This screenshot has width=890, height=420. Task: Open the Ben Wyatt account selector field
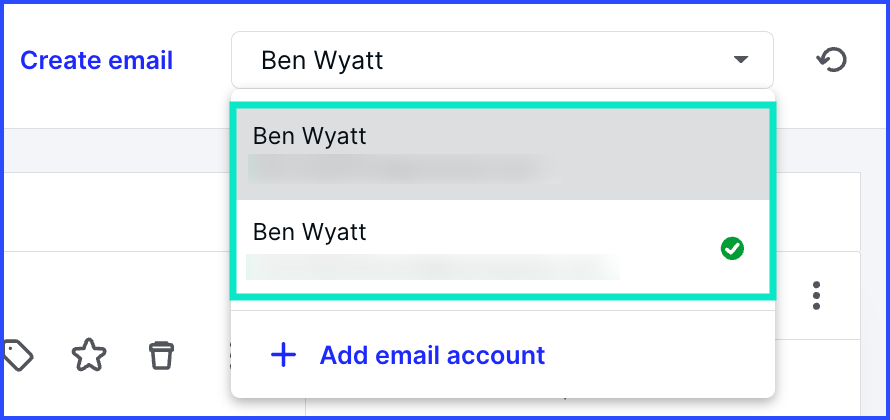(502, 60)
